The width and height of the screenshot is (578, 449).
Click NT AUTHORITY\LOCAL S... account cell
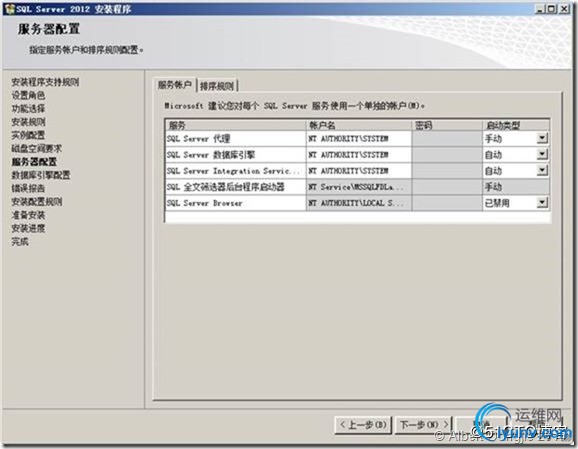click(x=359, y=203)
